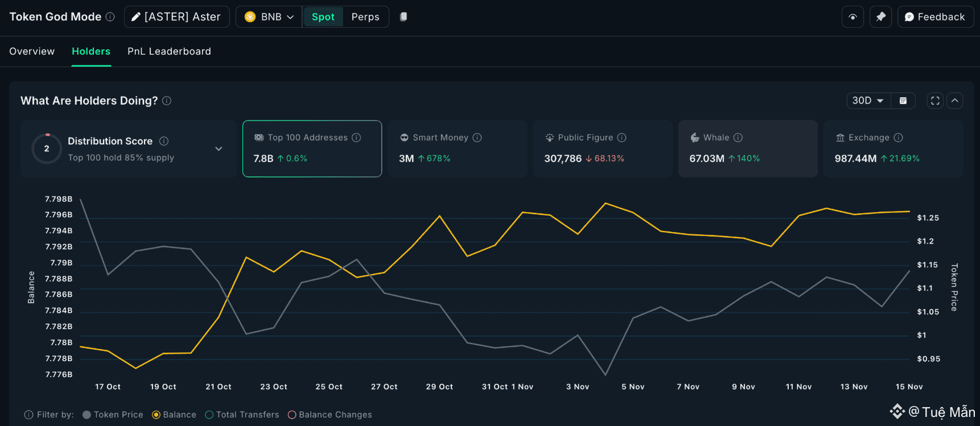980x426 pixels.
Task: Select the Token Price filter radio
Action: click(x=87, y=415)
